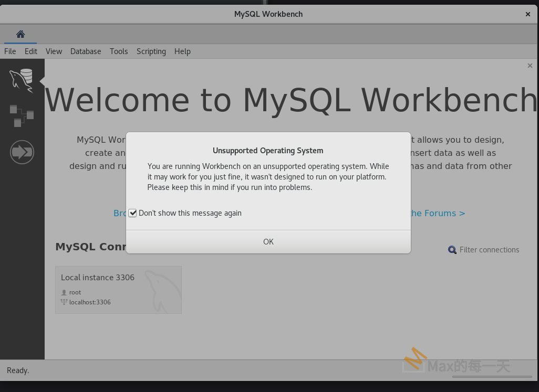Open the Scripting menu
Screen dimensions: 539x392
pyautogui.click(x=151, y=51)
